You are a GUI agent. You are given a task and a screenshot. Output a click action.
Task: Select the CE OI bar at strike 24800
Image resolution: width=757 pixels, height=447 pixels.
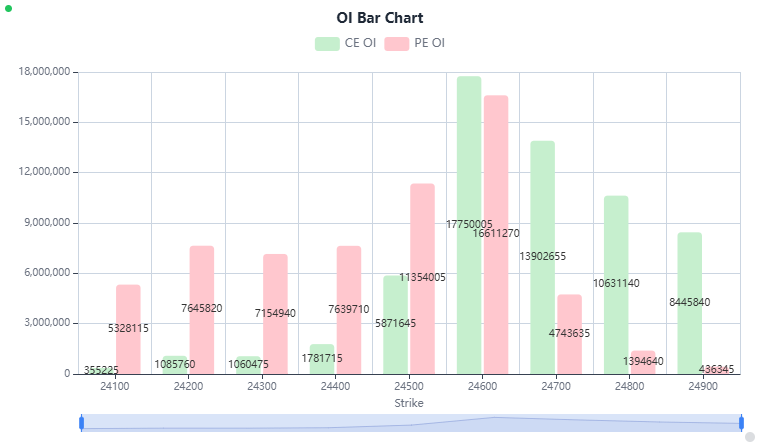click(x=616, y=285)
